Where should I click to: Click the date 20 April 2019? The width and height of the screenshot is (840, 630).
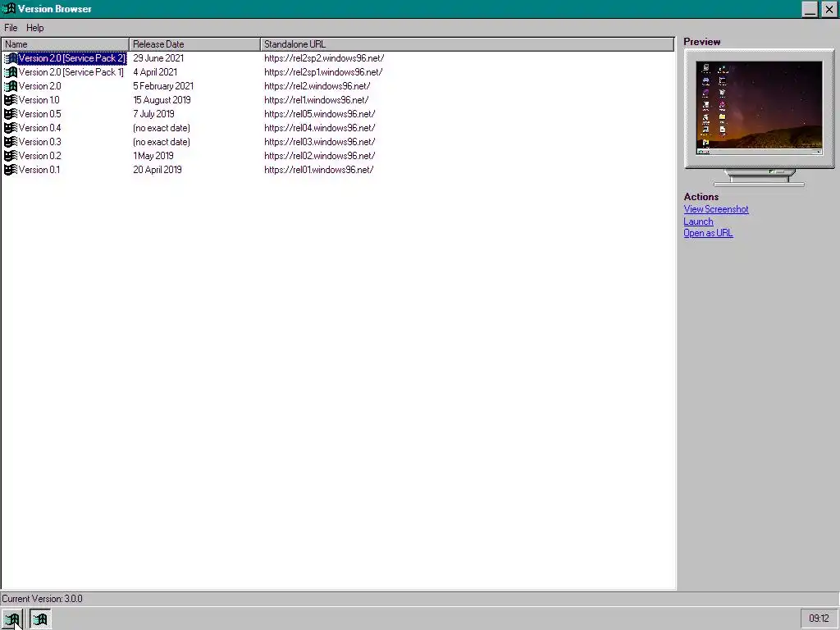tap(157, 170)
